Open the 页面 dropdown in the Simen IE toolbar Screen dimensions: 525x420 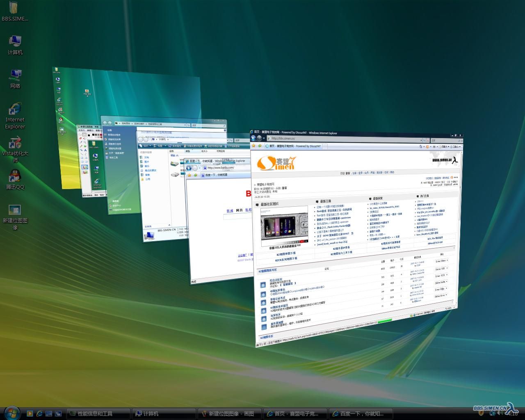(444, 146)
